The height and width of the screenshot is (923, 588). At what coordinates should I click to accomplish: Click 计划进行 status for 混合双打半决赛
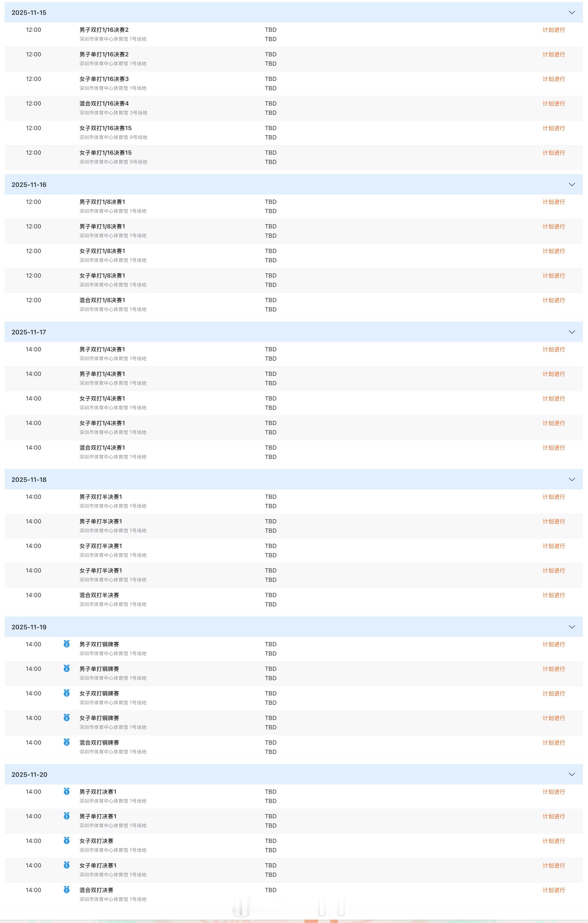pyautogui.click(x=553, y=595)
